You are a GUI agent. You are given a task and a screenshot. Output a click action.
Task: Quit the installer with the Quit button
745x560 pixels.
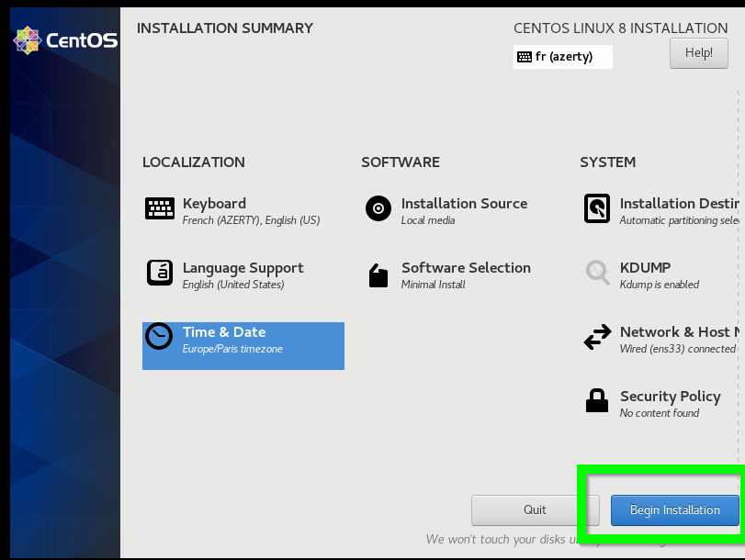[x=535, y=510]
